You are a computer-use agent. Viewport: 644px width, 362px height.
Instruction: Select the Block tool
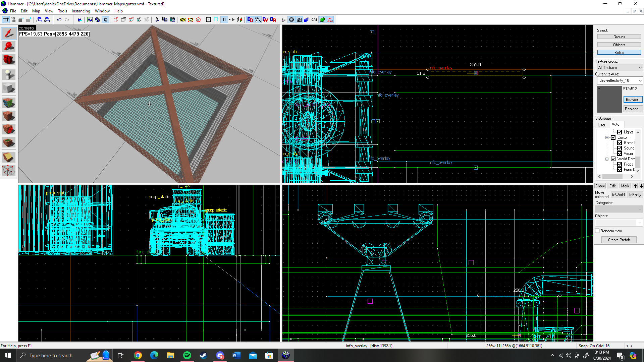9,88
